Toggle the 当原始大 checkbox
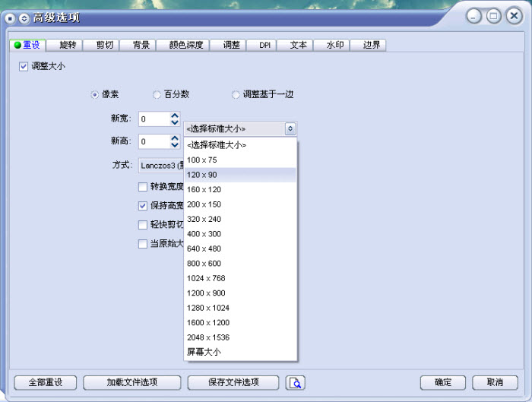The height and width of the screenshot is (402, 532). coord(143,244)
